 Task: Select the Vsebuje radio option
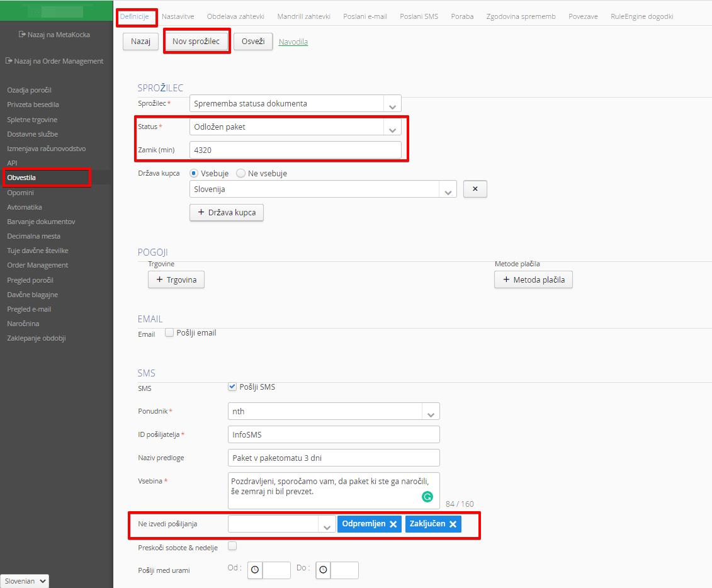tap(194, 173)
